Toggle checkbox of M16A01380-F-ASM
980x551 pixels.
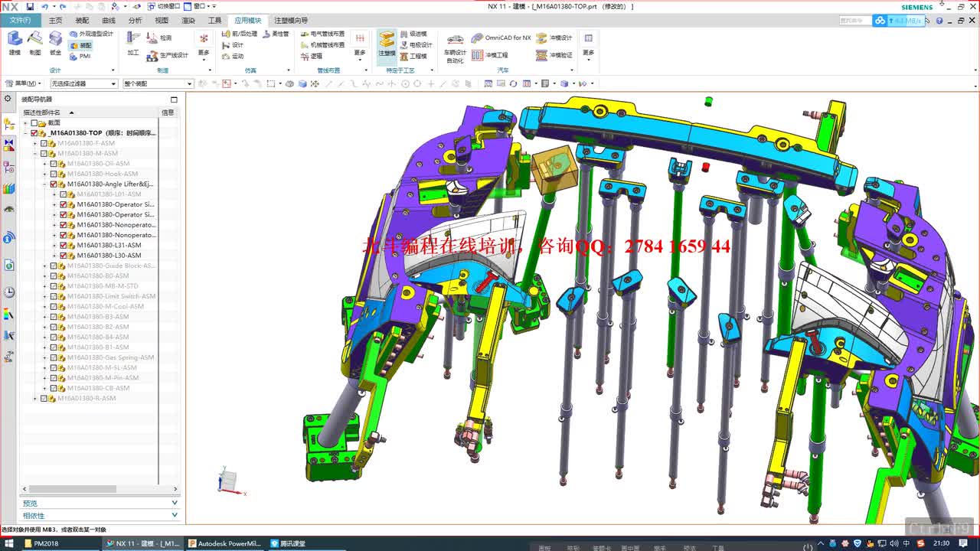pos(44,143)
